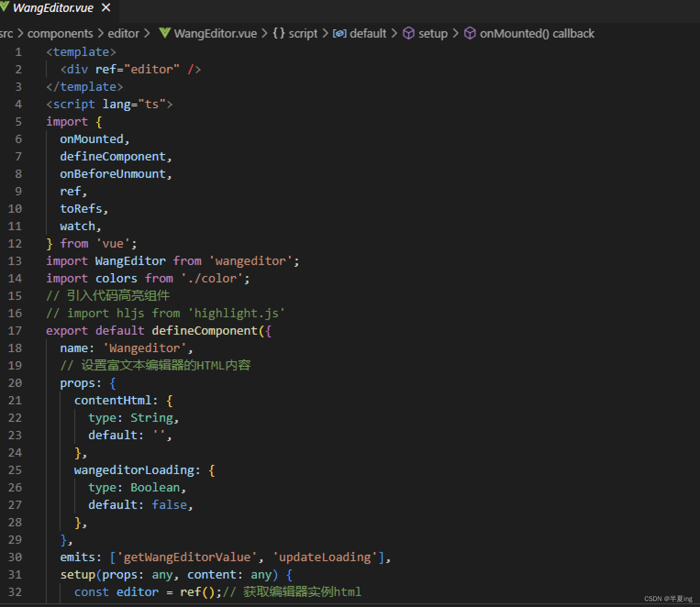
Task: Expand breadcrumb chevron after 'editor'
Action: point(147,33)
